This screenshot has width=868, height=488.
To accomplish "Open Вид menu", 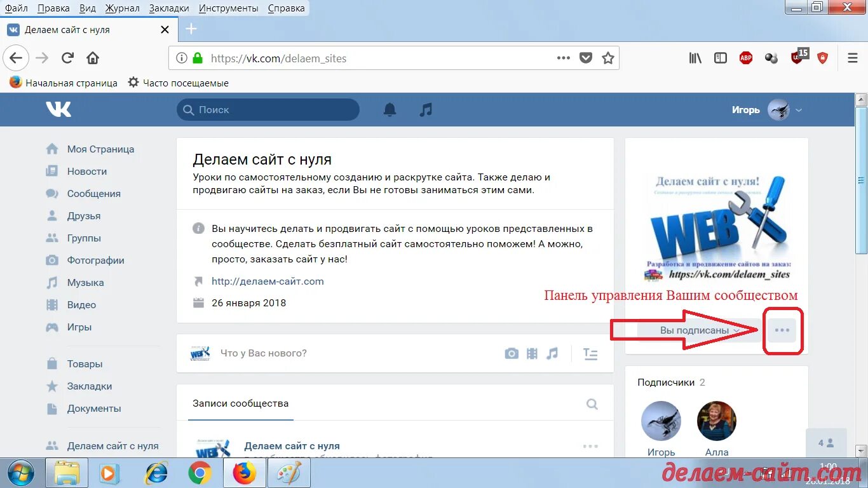I will 88,8.
